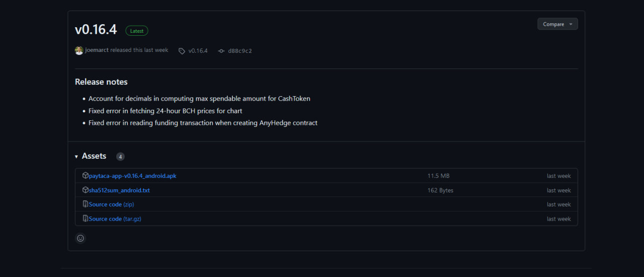Screen dimensions: 644x277
Task: Download Source code (zip)
Action: (112, 204)
